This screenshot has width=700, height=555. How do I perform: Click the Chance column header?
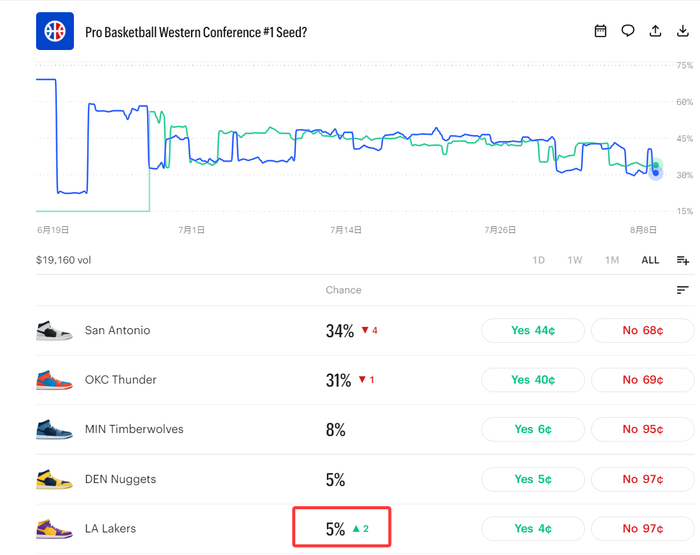pos(343,290)
